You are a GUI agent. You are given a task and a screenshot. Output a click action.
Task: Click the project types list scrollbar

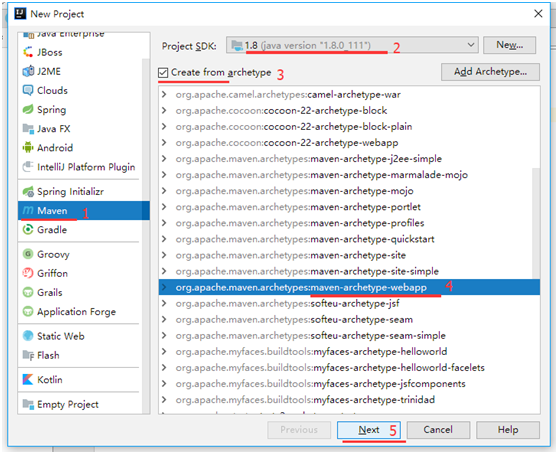[x=146, y=235]
